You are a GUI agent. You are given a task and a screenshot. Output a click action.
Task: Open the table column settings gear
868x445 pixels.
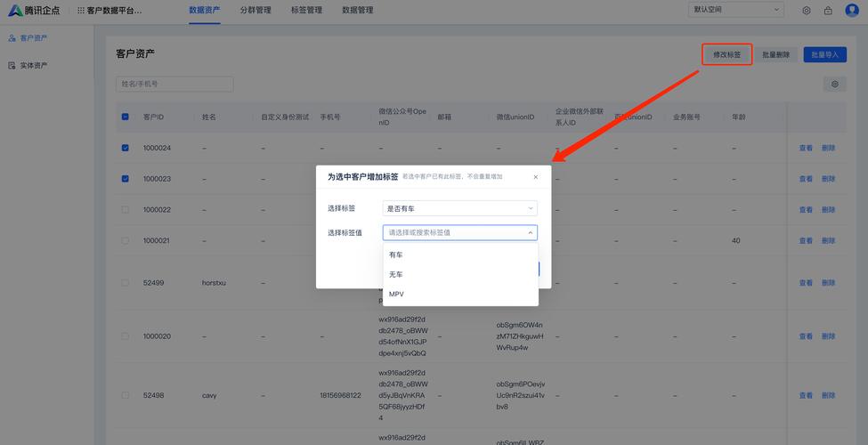[835, 85]
